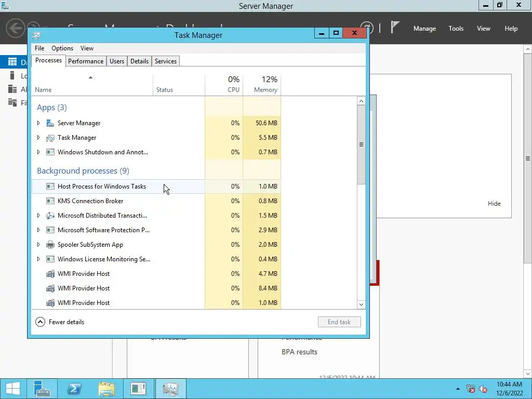Switch to the Users tab

[x=117, y=61]
